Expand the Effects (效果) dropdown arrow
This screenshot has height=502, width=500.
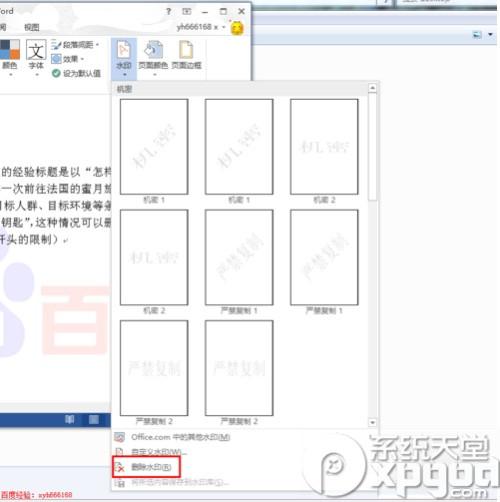pos(82,59)
